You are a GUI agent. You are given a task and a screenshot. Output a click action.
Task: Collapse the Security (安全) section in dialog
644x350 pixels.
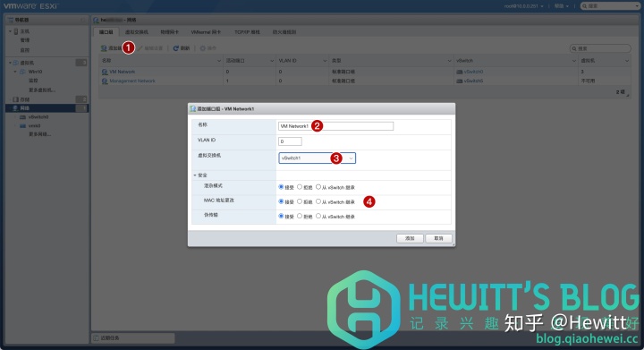(195, 175)
